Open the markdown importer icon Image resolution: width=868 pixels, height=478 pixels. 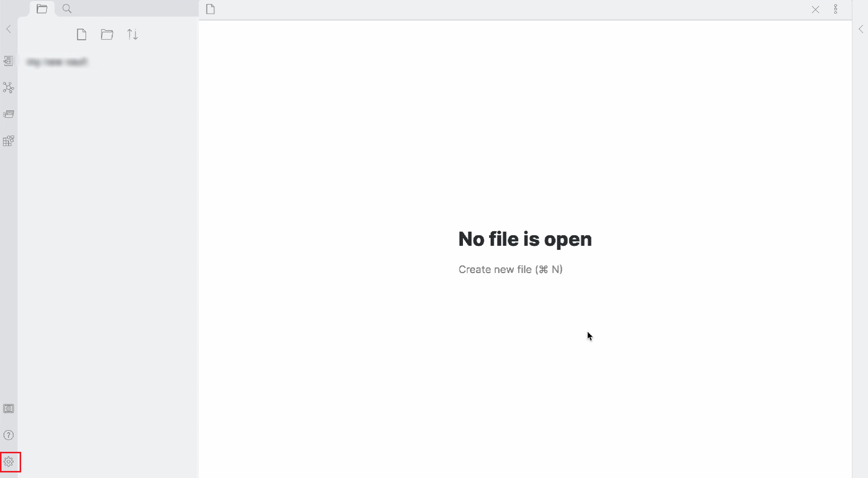[9, 141]
